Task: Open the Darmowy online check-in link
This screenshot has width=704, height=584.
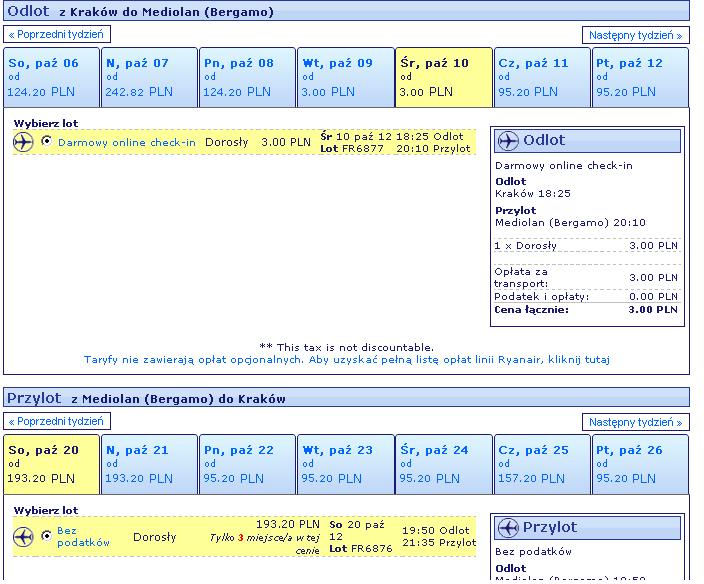Action: point(127,142)
